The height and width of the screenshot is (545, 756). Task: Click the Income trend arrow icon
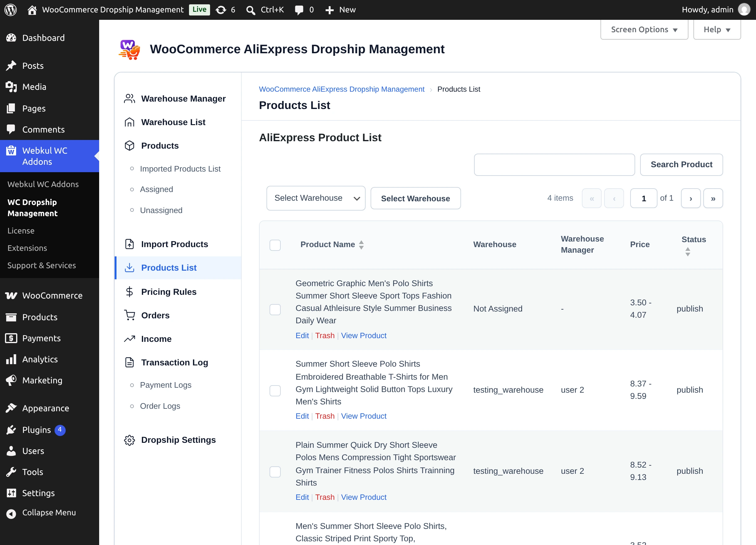(129, 339)
